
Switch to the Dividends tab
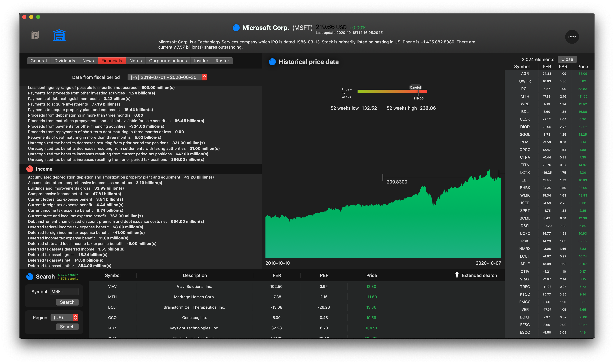pos(65,61)
